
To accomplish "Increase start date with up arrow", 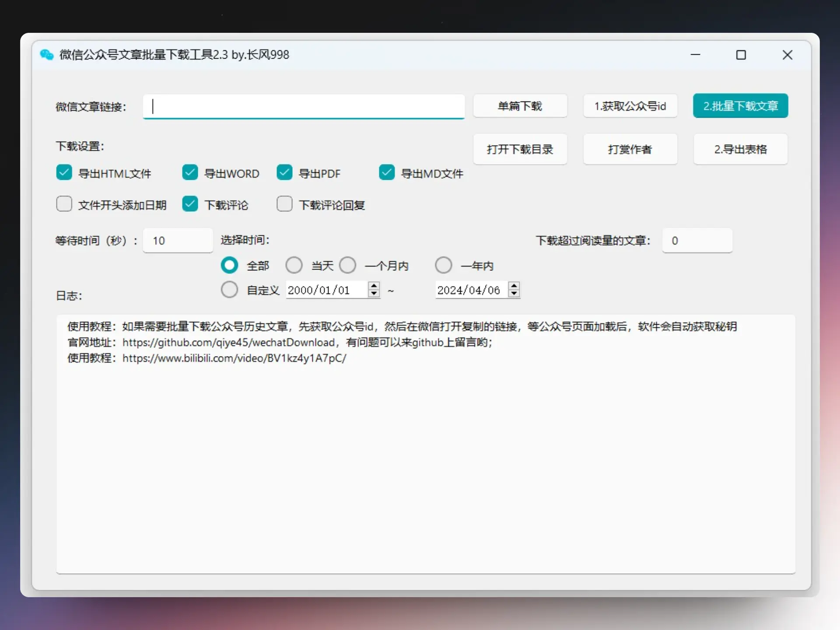I will click(x=374, y=286).
